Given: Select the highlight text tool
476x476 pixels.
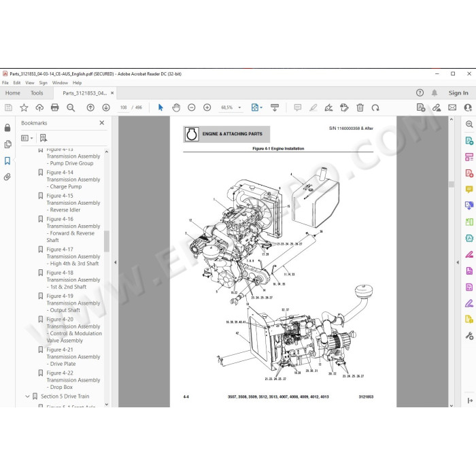Looking at the screenshot, I should (313, 107).
